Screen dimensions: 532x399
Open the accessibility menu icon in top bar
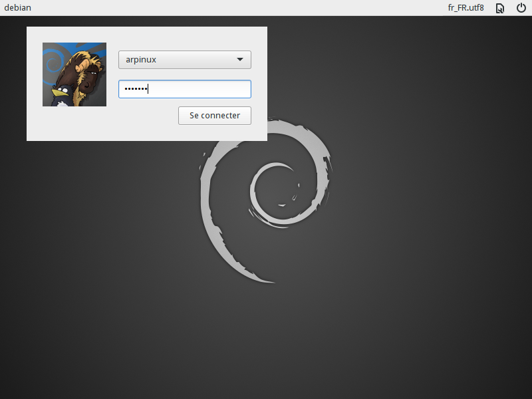click(500, 8)
